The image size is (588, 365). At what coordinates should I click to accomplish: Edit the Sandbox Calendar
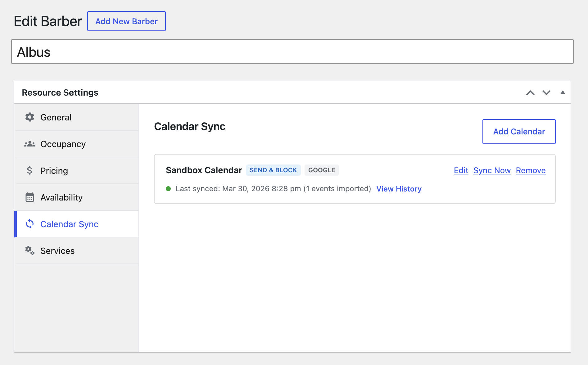coord(461,170)
